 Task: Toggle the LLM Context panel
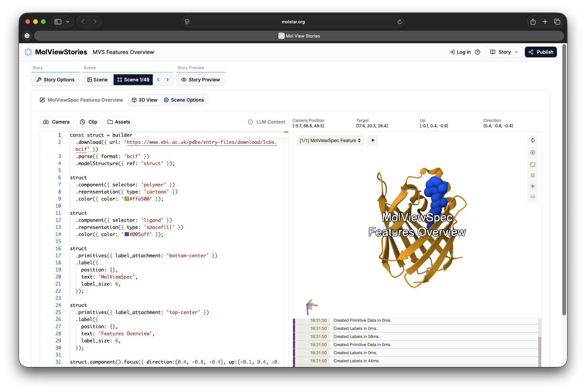click(267, 122)
